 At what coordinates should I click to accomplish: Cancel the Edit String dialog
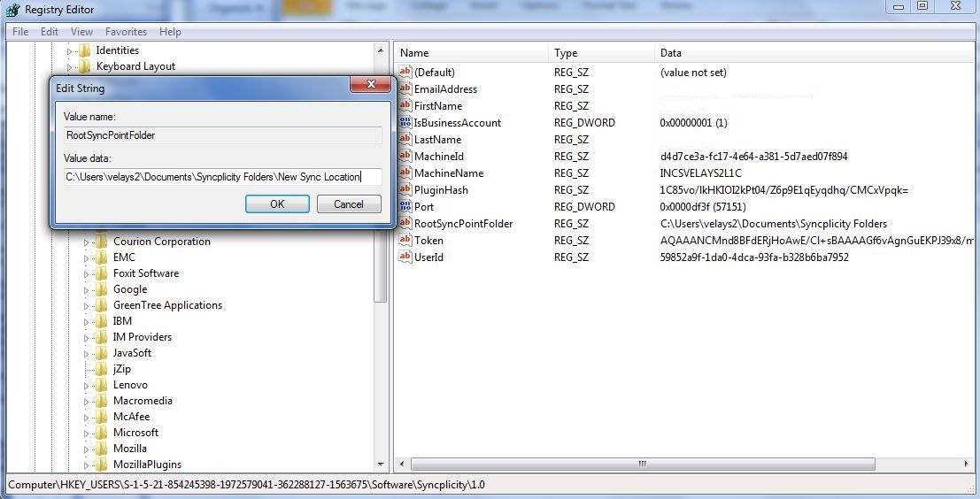point(349,204)
